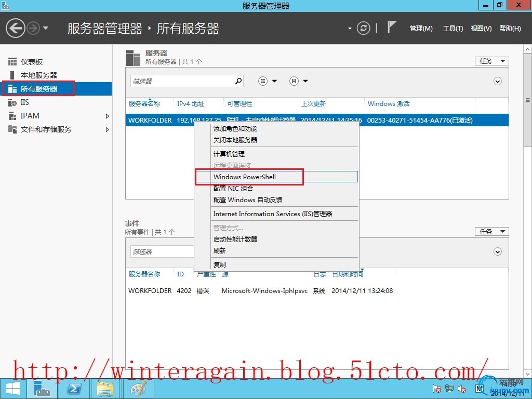Choose 复制 from context menu
This screenshot has height=399, width=532.
click(x=220, y=264)
